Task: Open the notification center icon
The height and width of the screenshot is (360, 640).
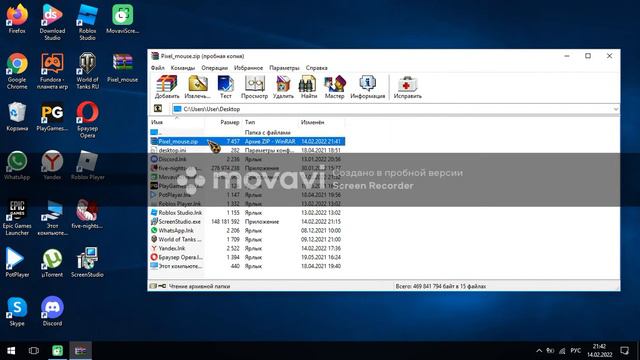Action: 624,351
